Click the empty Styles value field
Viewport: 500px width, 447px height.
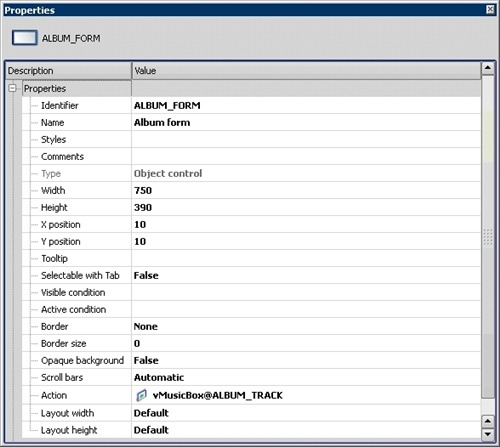306,140
